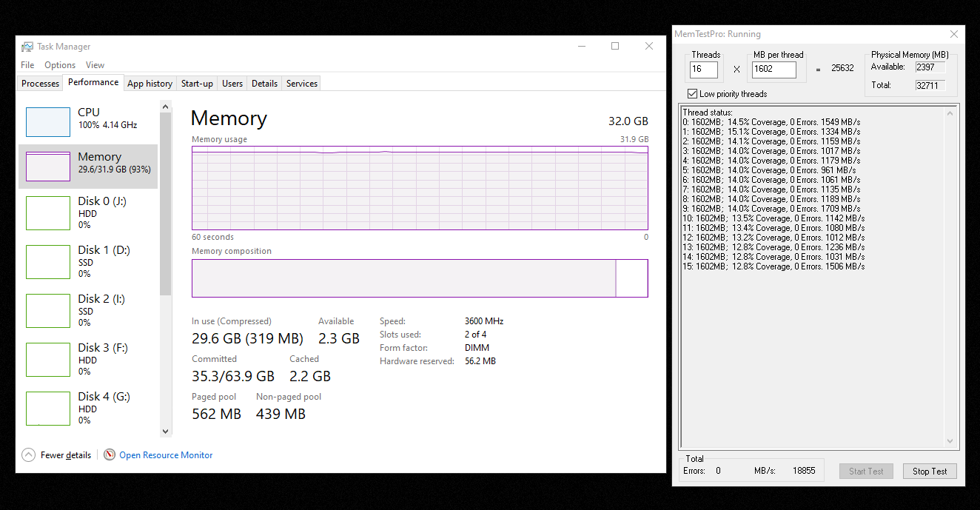Open Resource Monitor link
Image resolution: width=980 pixels, height=510 pixels.
pos(166,455)
